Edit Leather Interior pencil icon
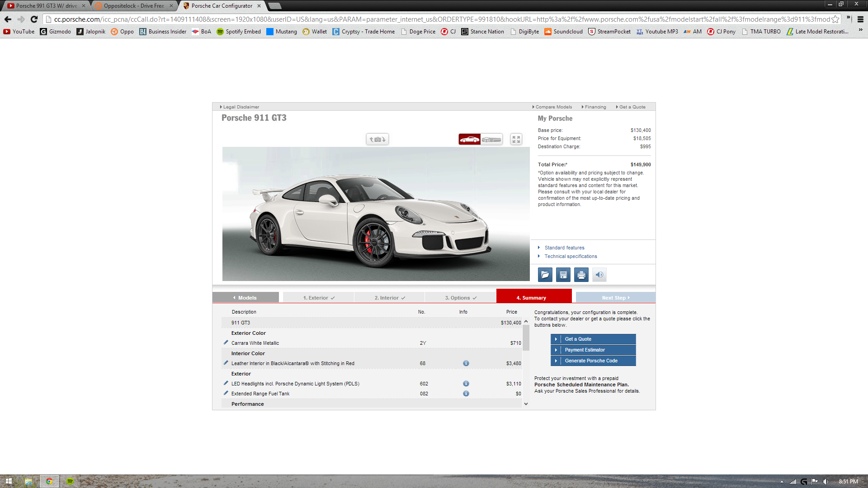This screenshot has width=868, height=488. (x=226, y=363)
